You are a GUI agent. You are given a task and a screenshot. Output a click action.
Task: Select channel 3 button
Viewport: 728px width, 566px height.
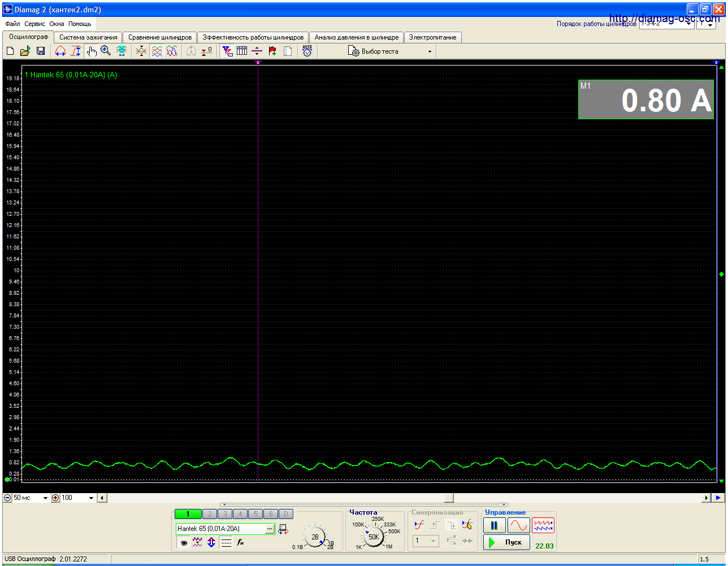(225, 514)
